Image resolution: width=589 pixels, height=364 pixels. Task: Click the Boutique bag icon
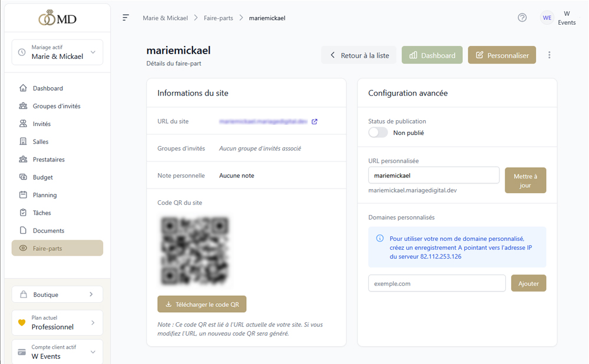point(24,294)
